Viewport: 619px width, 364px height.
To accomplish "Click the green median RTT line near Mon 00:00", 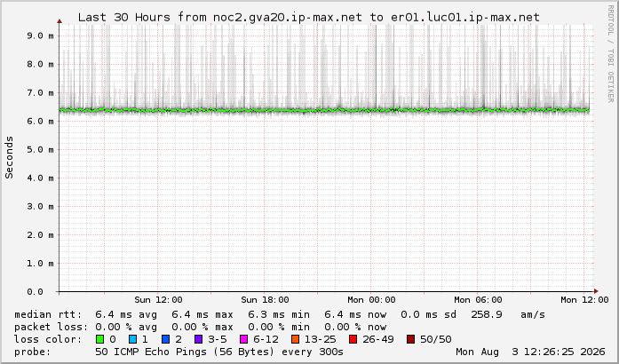I will [371, 111].
